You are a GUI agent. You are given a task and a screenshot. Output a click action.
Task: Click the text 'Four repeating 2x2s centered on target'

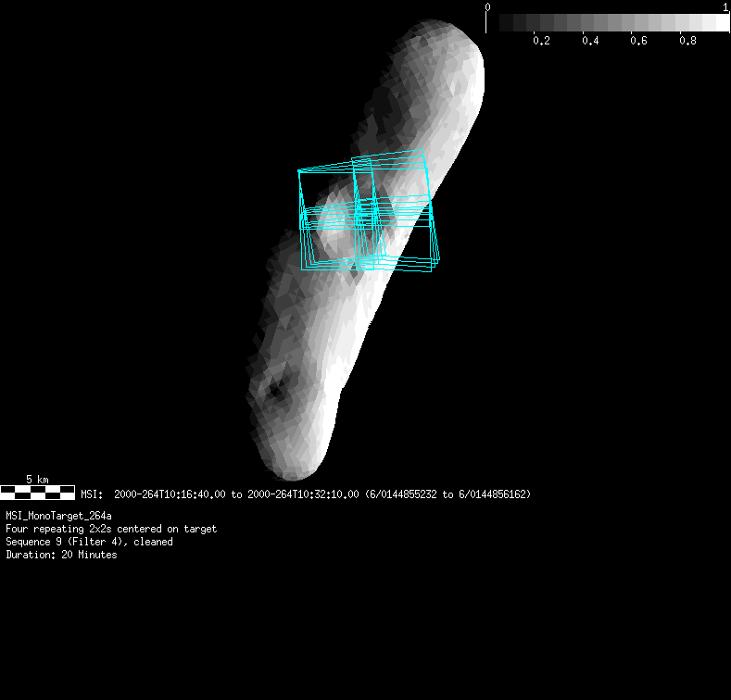[111, 529]
